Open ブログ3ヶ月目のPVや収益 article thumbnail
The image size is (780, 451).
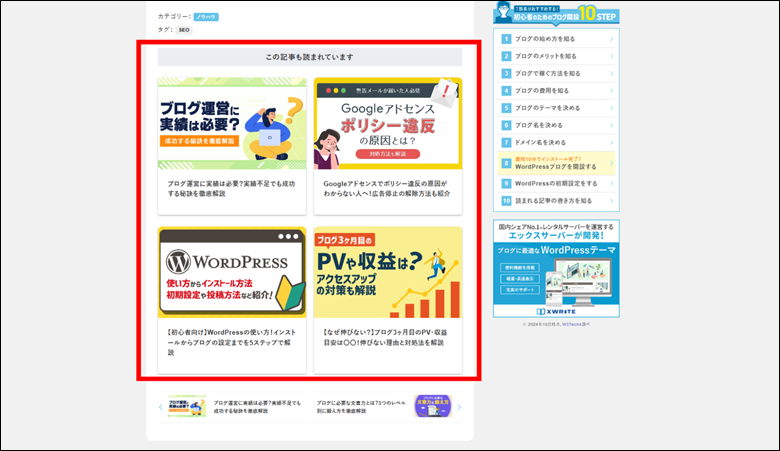click(388, 272)
